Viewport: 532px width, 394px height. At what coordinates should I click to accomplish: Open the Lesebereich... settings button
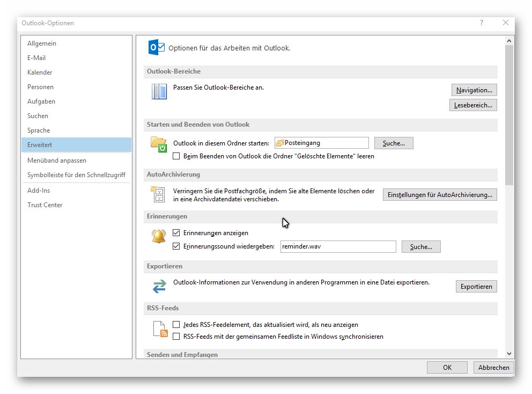pos(473,105)
